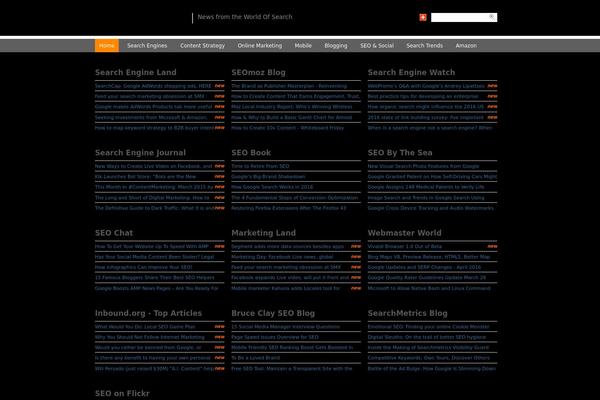The height and width of the screenshot is (400, 600).
Task: Open the Search Engine Journal heading
Action: [x=140, y=153]
